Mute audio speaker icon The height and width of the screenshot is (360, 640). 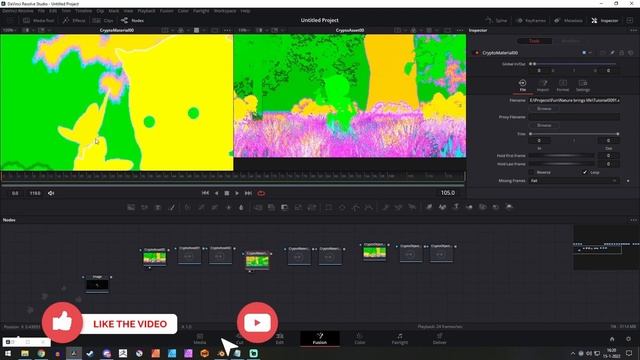[51, 193]
